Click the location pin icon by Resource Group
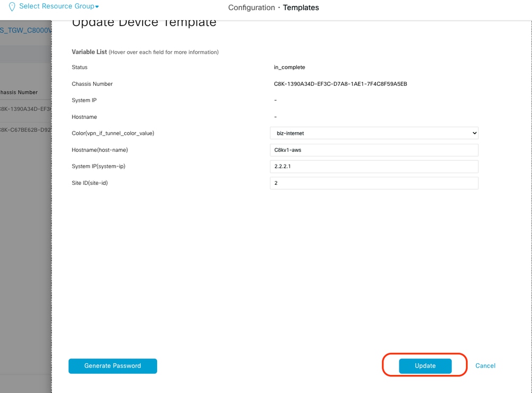 click(x=12, y=7)
